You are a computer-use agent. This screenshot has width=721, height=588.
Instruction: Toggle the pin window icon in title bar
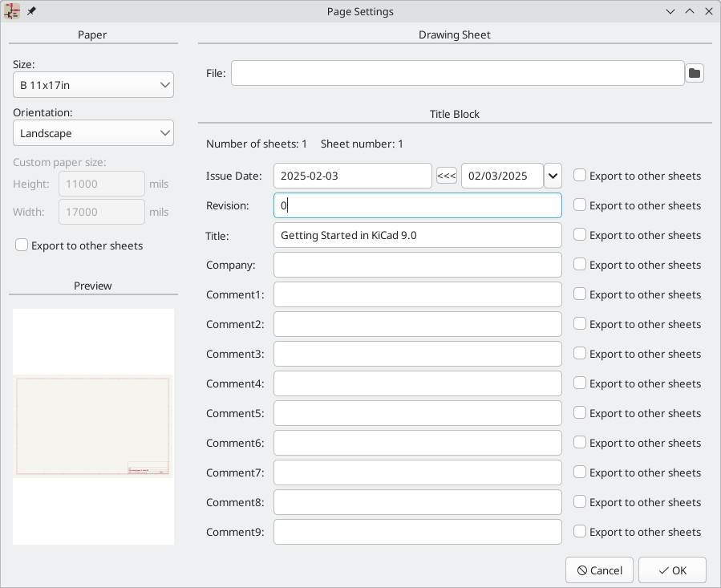pos(31,11)
